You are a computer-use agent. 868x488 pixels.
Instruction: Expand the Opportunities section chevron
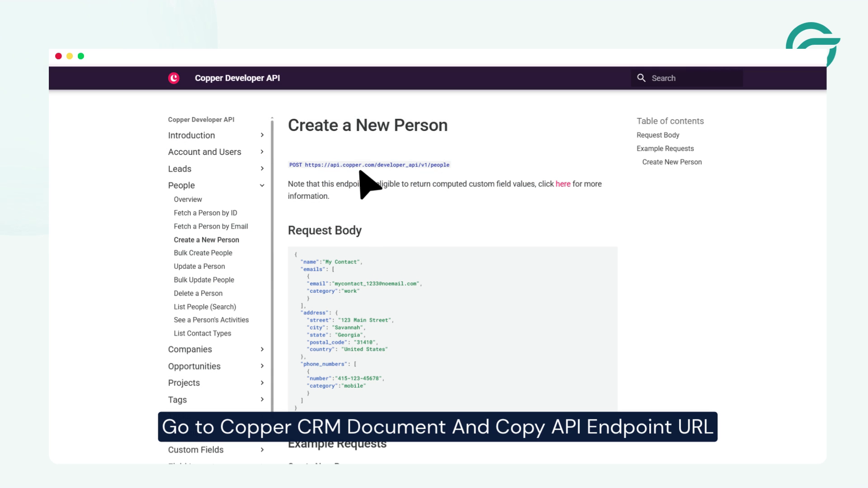point(262,366)
